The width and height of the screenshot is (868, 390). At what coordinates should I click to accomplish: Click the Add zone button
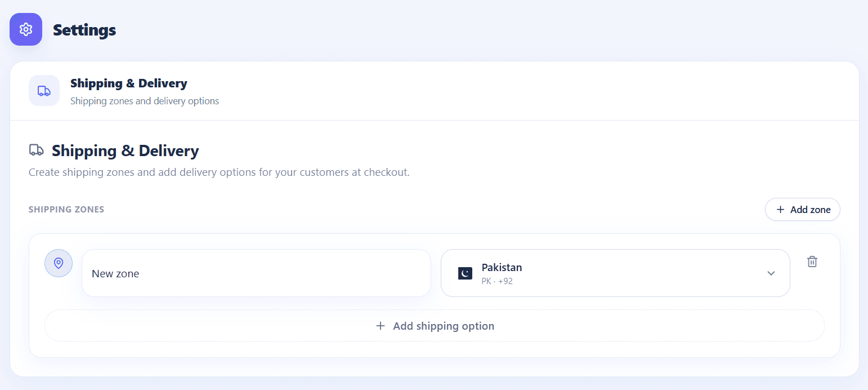803,209
